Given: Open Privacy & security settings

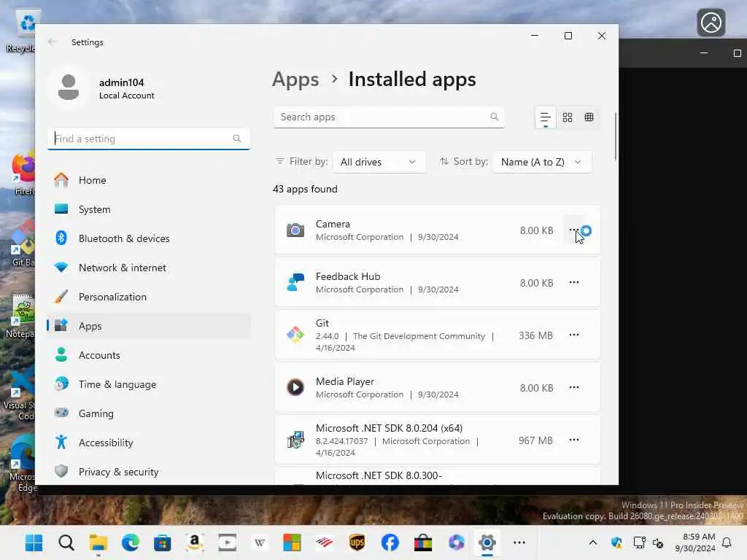Looking at the screenshot, I should (x=148, y=472).
